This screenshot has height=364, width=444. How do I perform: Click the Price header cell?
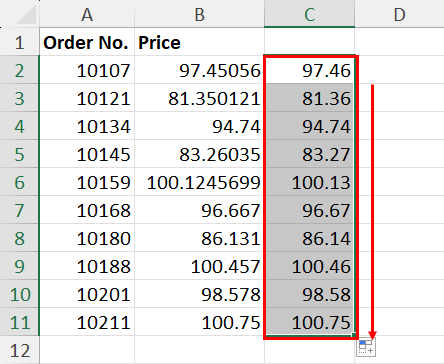[x=199, y=42]
